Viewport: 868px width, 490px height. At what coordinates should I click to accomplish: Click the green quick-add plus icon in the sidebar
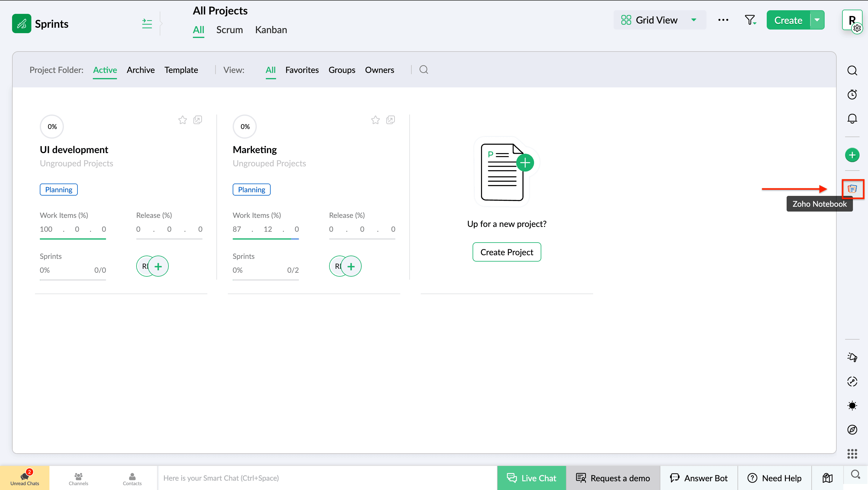852,155
